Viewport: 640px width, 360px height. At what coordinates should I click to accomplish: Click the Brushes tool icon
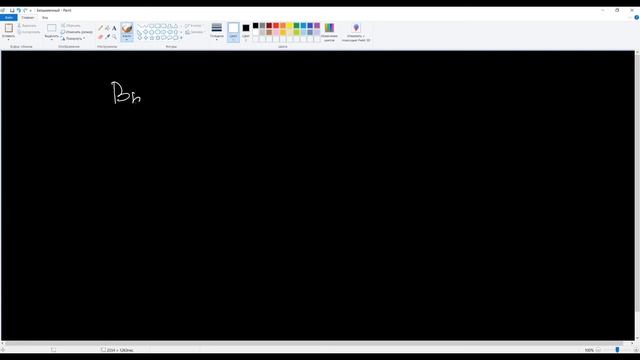click(x=127, y=28)
